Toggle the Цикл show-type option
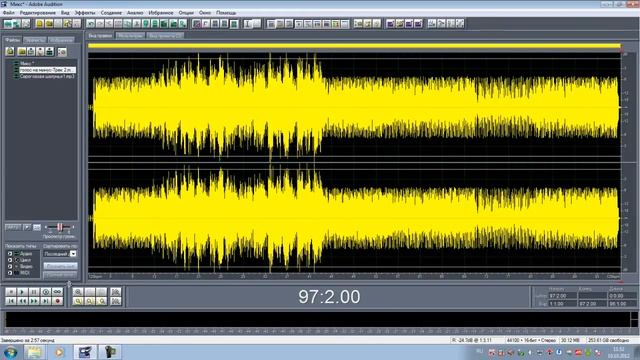Viewport: 640px width, 360px height. (x=9, y=260)
